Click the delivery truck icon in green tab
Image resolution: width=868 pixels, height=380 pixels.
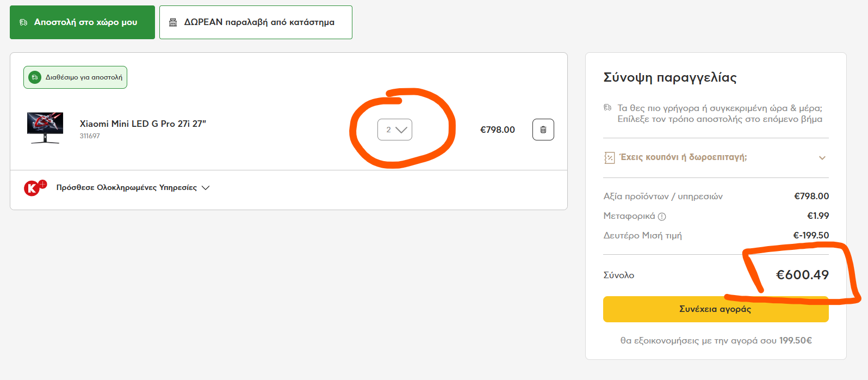point(23,22)
